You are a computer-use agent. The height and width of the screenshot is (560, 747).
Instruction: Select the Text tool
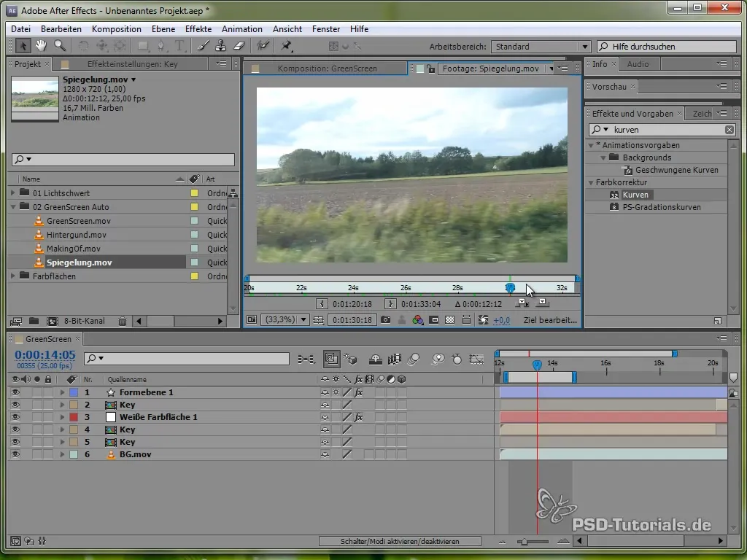(x=179, y=46)
